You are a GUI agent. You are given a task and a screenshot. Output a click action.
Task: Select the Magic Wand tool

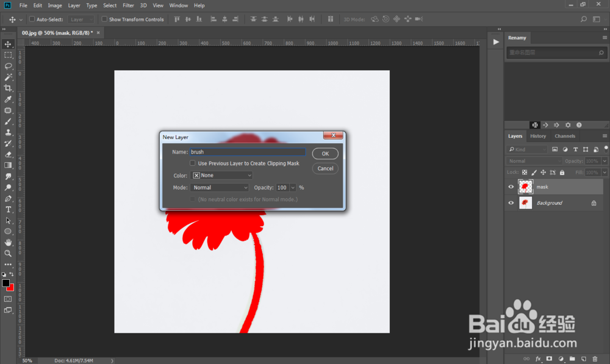click(x=8, y=77)
